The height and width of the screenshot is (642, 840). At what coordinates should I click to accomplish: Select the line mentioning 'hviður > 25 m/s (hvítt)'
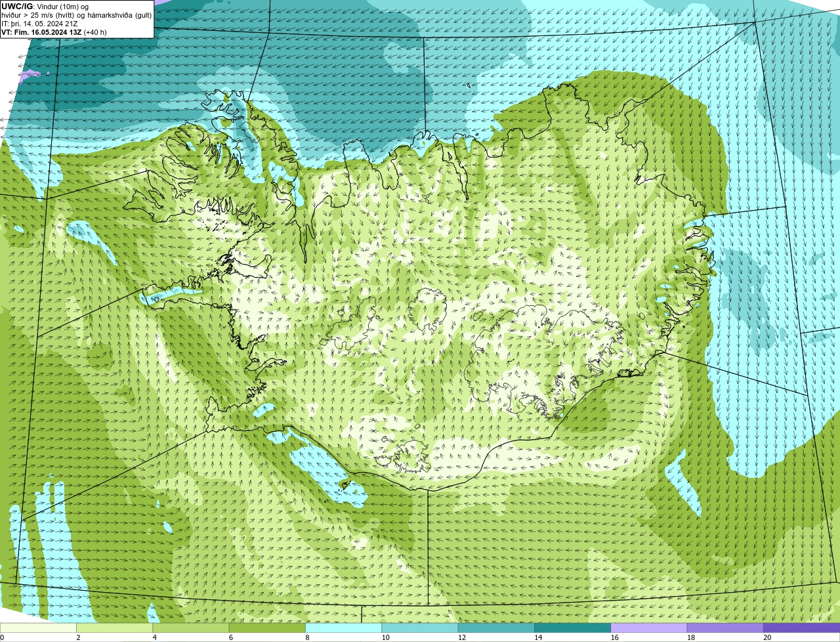[77, 15]
